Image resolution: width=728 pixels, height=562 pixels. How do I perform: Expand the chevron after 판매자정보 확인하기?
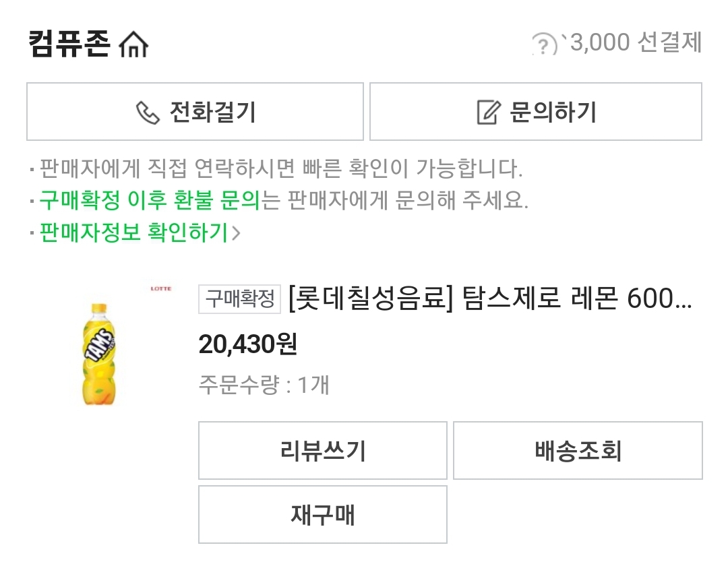[x=236, y=233]
